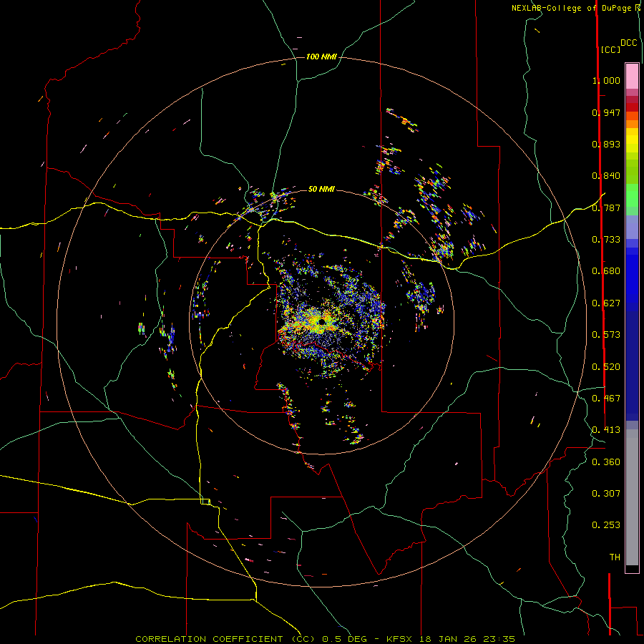Viewport: 644px width, 644px height.
Task: Select the 0.307 scale value
Action: pyautogui.click(x=606, y=494)
